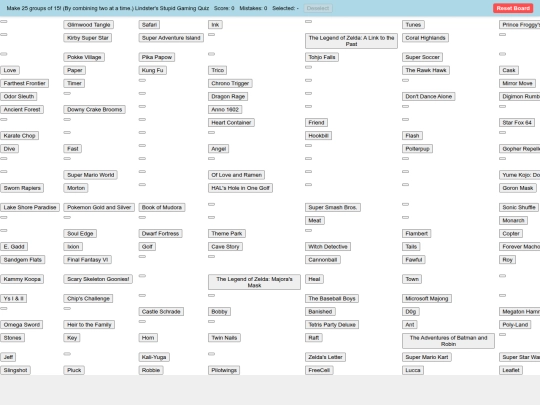Image resolution: width=540 pixels, height=405 pixels.
Task: Choose the Karate Chop tile
Action: [20, 136]
